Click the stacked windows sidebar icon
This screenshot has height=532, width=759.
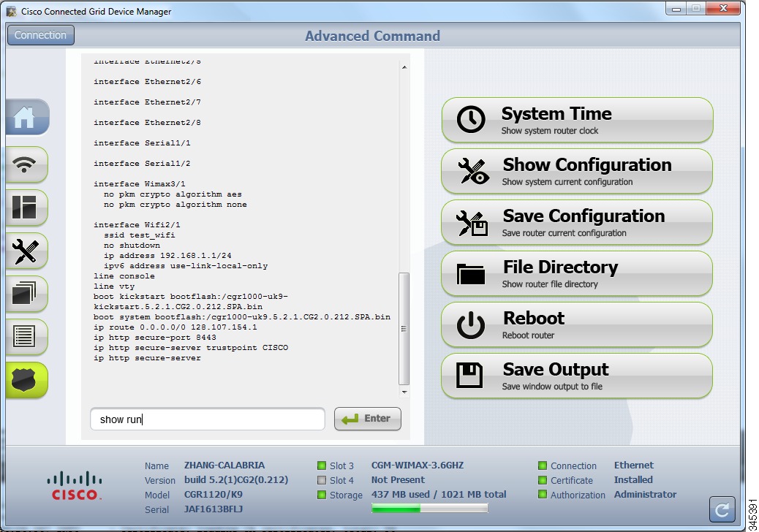click(26, 294)
